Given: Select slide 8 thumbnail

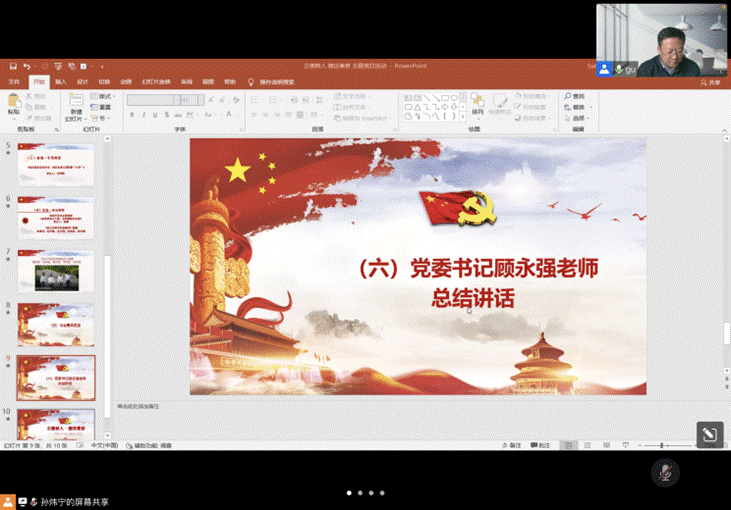Looking at the screenshot, I should (55, 324).
